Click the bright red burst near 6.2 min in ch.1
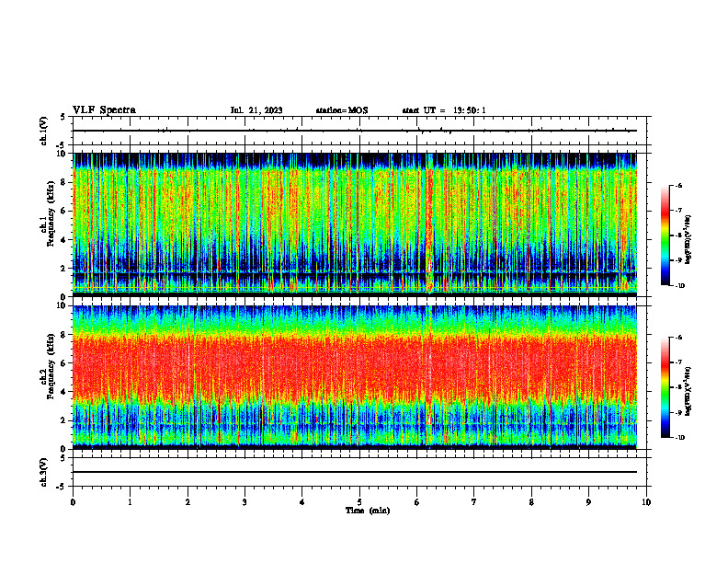 click(430, 223)
